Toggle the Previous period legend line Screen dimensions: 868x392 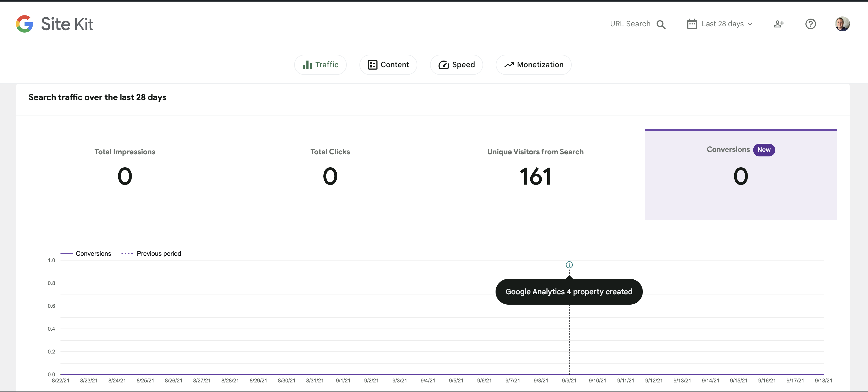151,253
